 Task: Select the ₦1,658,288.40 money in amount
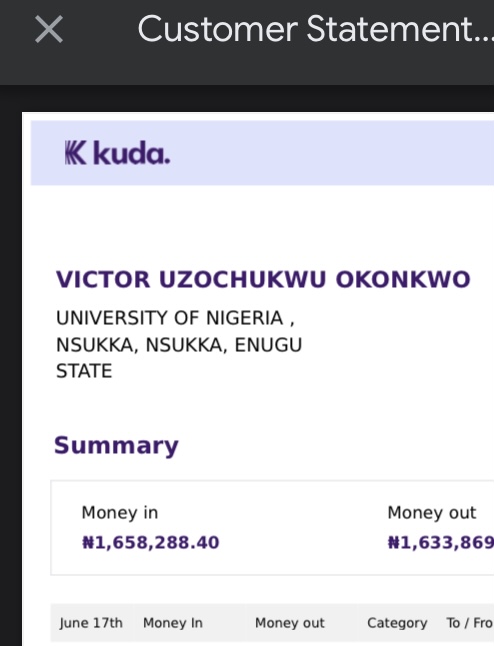point(150,543)
